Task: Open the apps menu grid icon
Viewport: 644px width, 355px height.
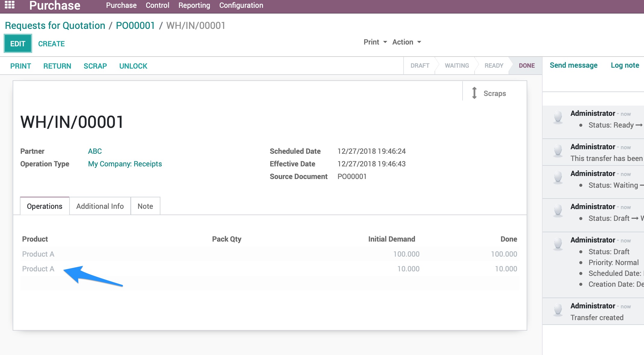Action: pos(11,5)
